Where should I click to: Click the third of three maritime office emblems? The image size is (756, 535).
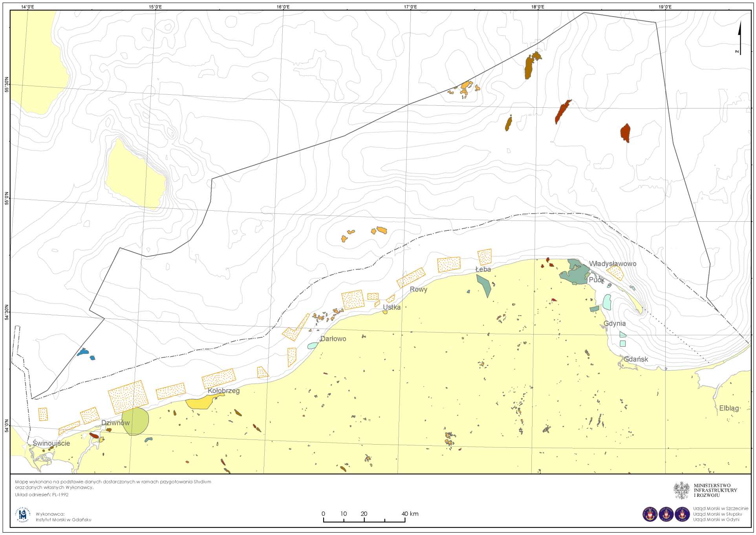(682, 515)
